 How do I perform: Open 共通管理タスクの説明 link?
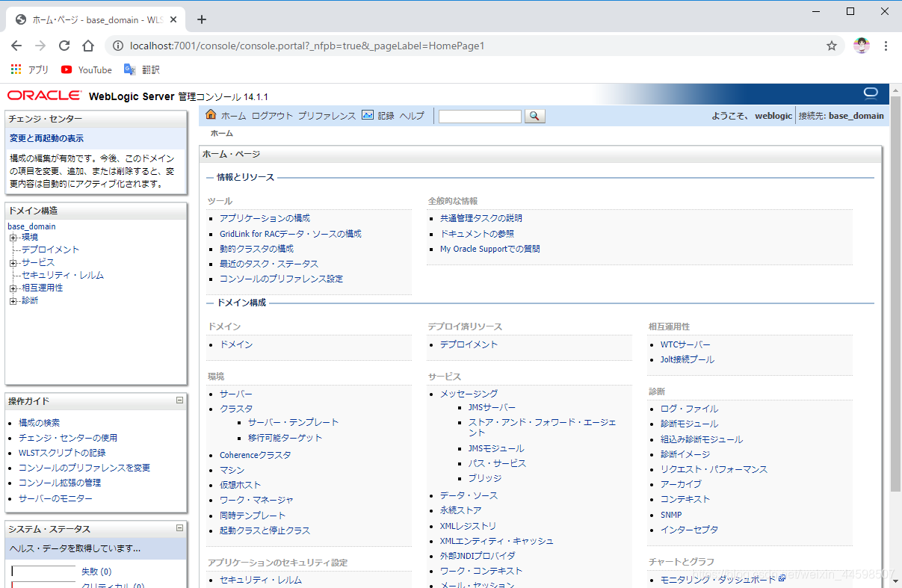[x=481, y=218]
